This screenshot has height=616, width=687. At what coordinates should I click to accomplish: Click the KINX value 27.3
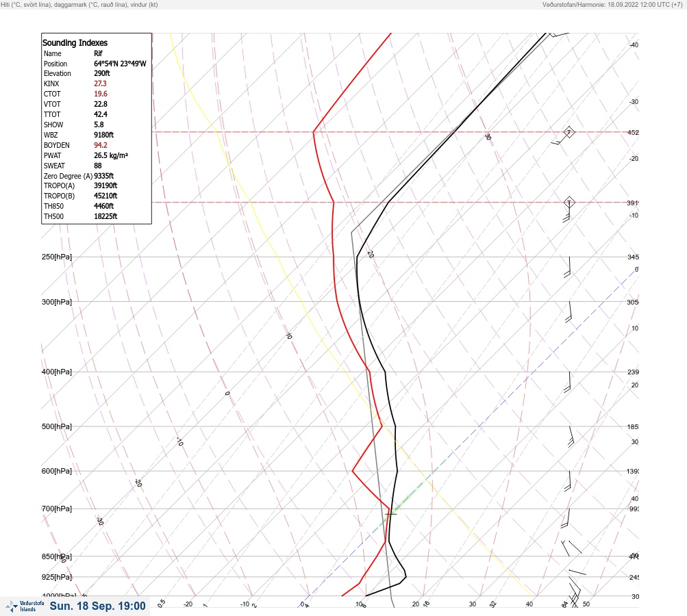click(x=100, y=84)
